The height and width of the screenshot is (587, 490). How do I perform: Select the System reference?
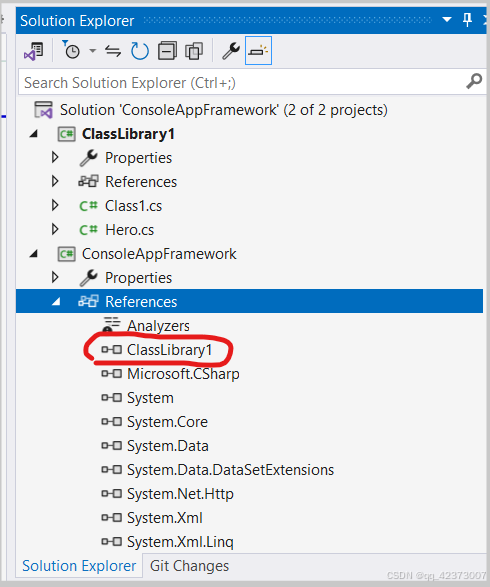pos(150,398)
